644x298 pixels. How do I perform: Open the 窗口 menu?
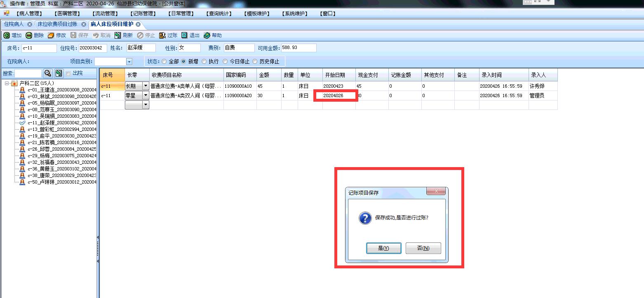coord(327,13)
